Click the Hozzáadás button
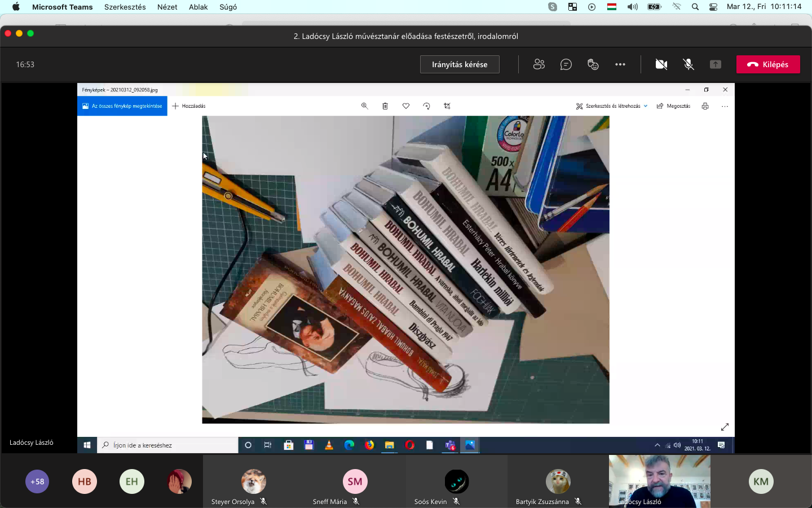 click(x=189, y=106)
